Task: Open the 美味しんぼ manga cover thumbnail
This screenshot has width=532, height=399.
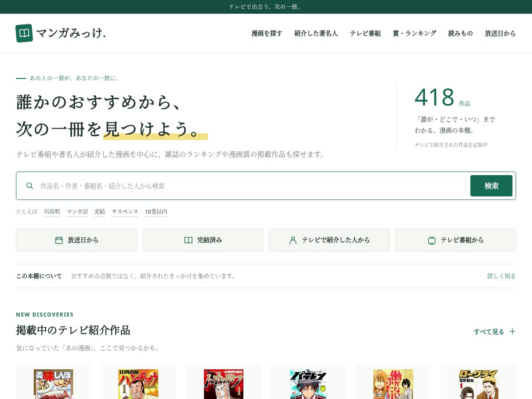Action: (54, 384)
